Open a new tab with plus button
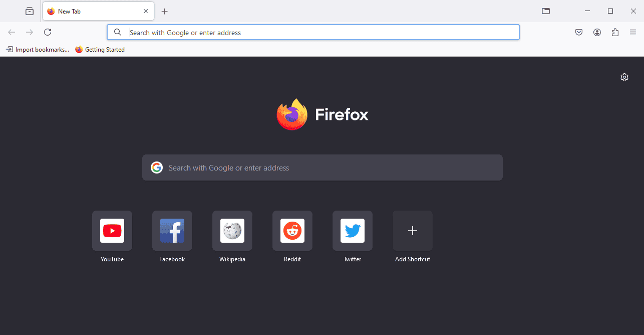The width and height of the screenshot is (644, 335). pos(165,11)
